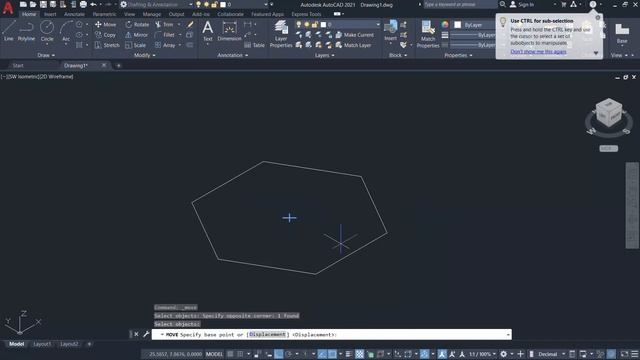Open the Home ribbon tab

[x=29, y=14]
